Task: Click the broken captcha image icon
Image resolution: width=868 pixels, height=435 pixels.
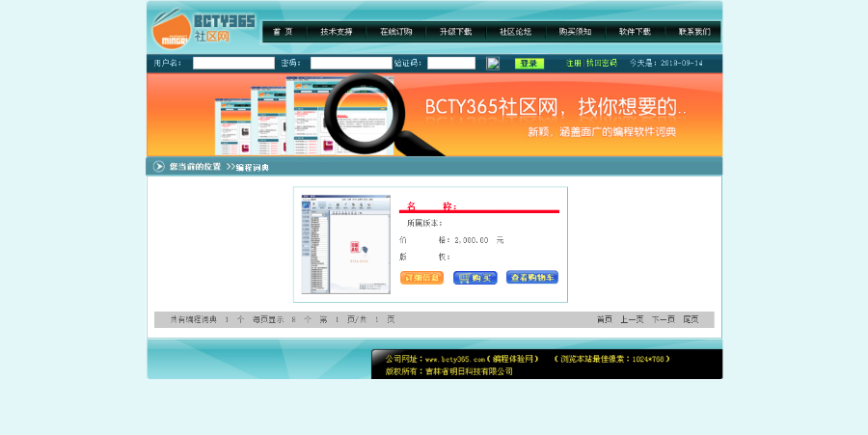Action: click(x=493, y=63)
